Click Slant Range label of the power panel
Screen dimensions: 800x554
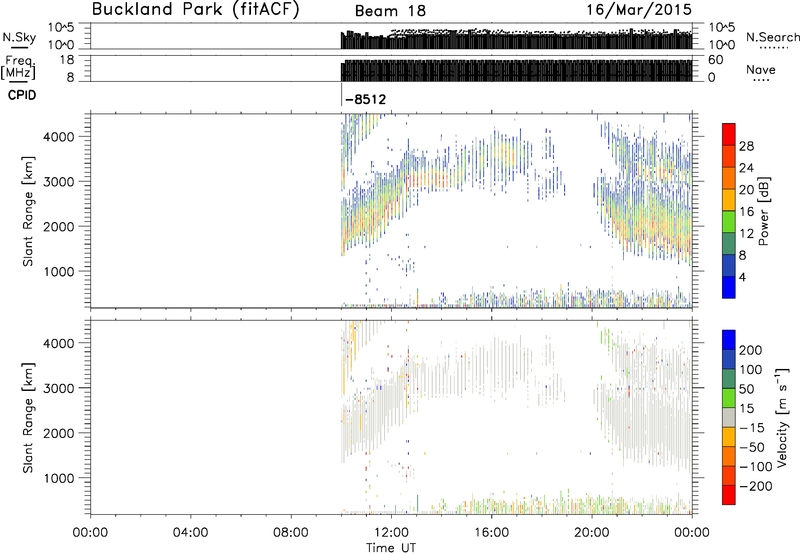[x=29, y=211]
